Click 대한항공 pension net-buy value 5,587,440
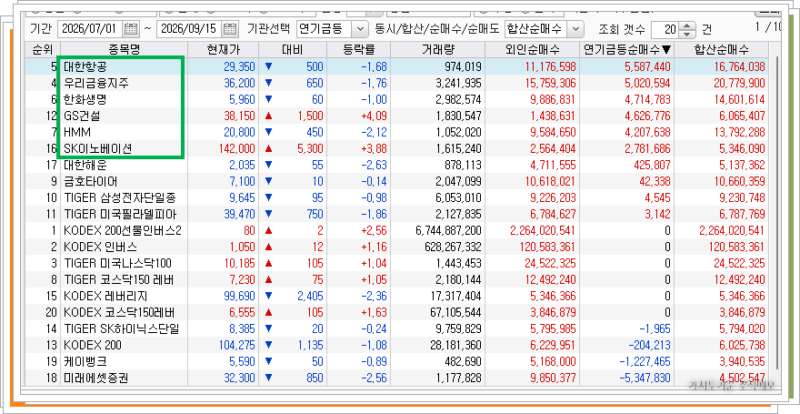Screen dimensions: 800x414 [x=645, y=66]
